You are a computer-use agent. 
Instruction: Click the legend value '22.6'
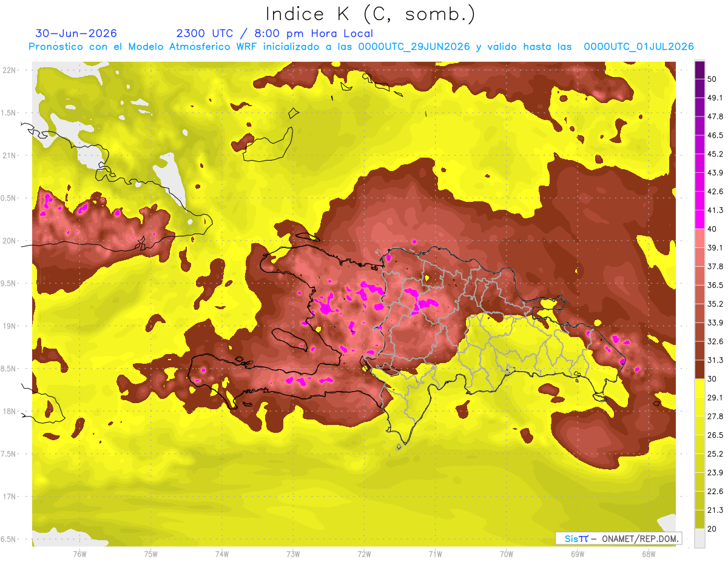pyautogui.click(x=716, y=492)
